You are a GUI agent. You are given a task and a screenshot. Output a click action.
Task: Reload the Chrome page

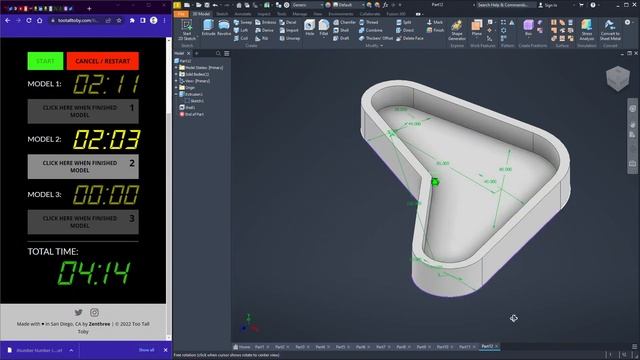click(x=29, y=20)
